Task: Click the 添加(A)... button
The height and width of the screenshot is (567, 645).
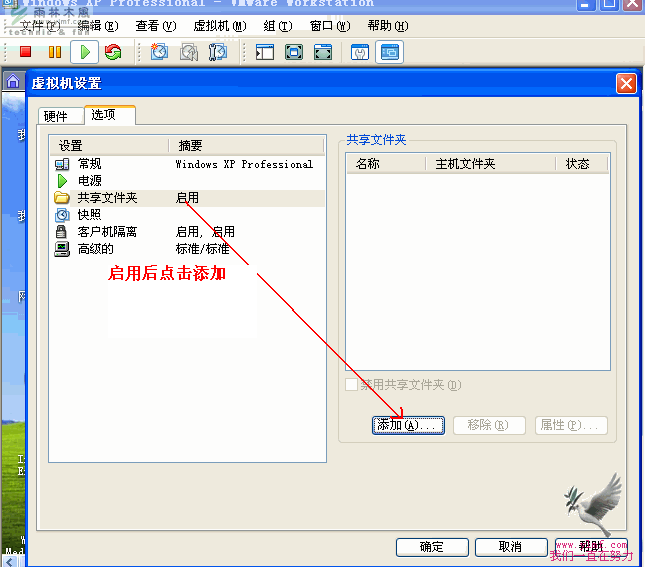Action: click(x=408, y=425)
